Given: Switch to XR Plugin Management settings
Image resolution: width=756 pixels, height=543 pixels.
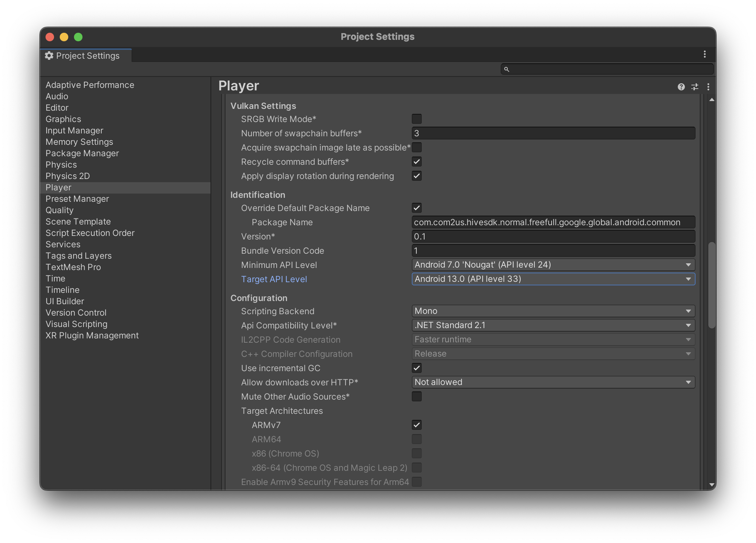Looking at the screenshot, I should (x=92, y=336).
